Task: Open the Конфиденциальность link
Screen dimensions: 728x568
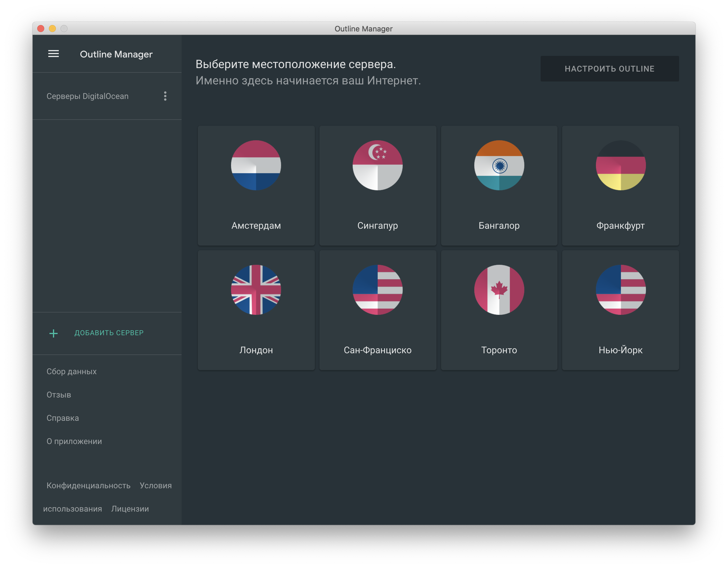Action: coord(88,485)
